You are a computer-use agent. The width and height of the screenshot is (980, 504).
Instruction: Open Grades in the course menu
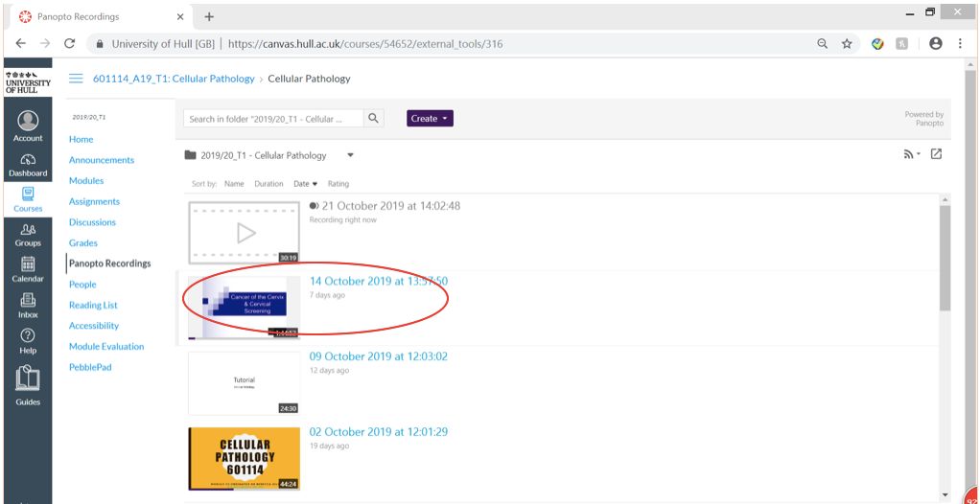[83, 243]
